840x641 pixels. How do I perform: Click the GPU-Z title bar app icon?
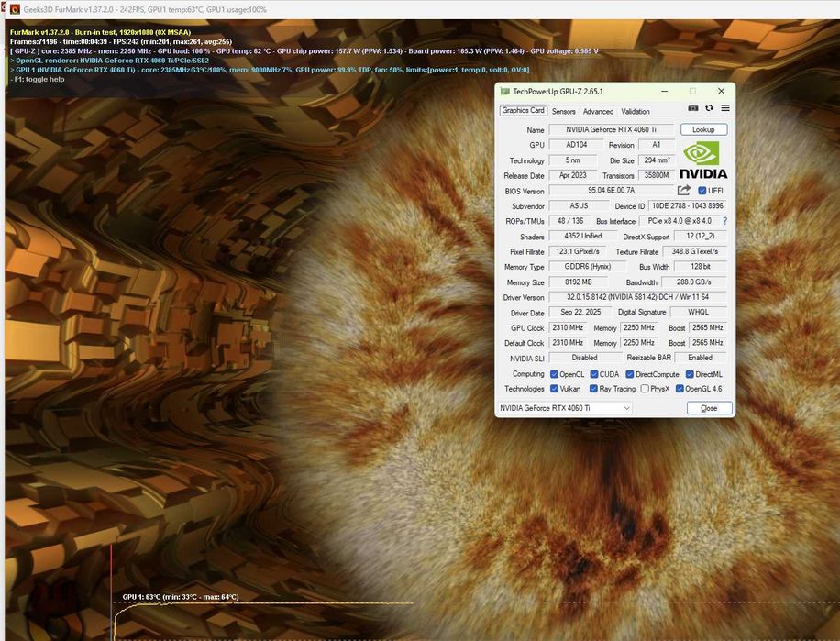point(504,92)
